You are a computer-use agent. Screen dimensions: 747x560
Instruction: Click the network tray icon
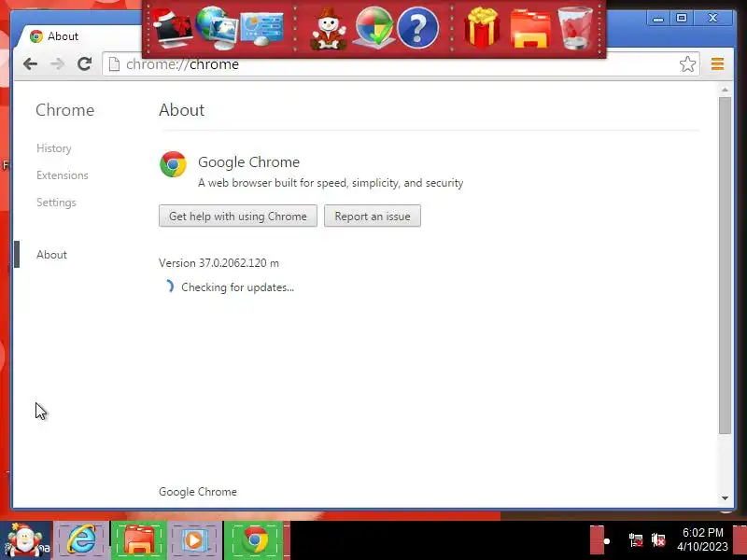click(635, 540)
